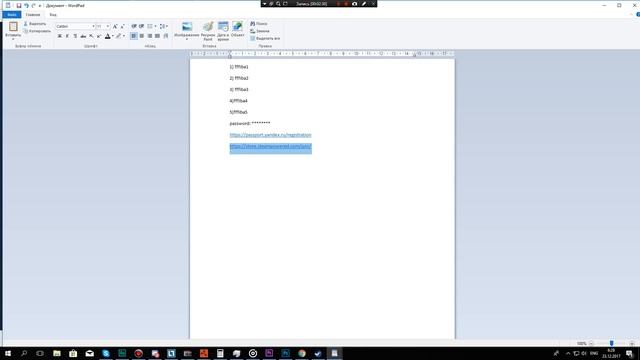The width and height of the screenshot is (640, 360).
Task: Open the highlight color dropdown arrow
Action: [124, 36]
